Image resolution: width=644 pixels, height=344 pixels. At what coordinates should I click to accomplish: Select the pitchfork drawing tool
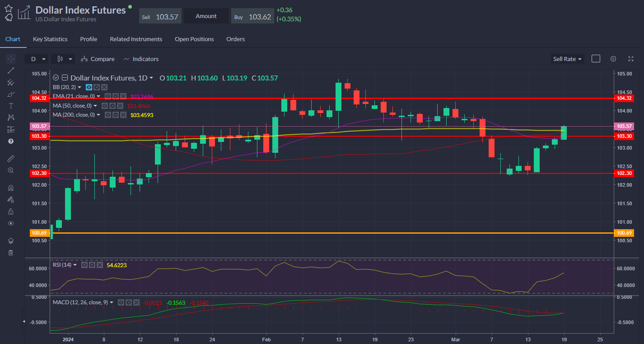tap(11, 82)
